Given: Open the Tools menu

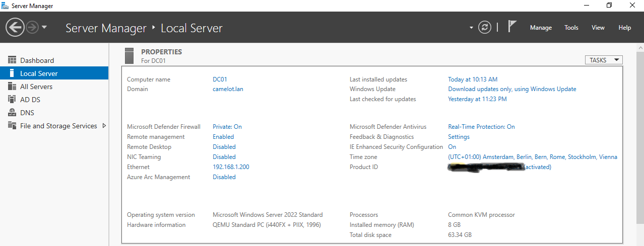Looking at the screenshot, I should click(571, 28).
